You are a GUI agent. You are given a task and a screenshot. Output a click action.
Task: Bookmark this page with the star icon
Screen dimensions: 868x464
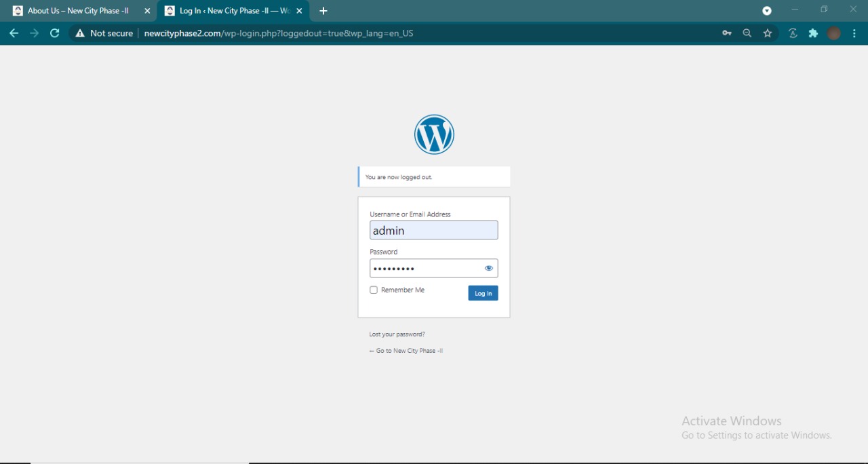(768, 33)
